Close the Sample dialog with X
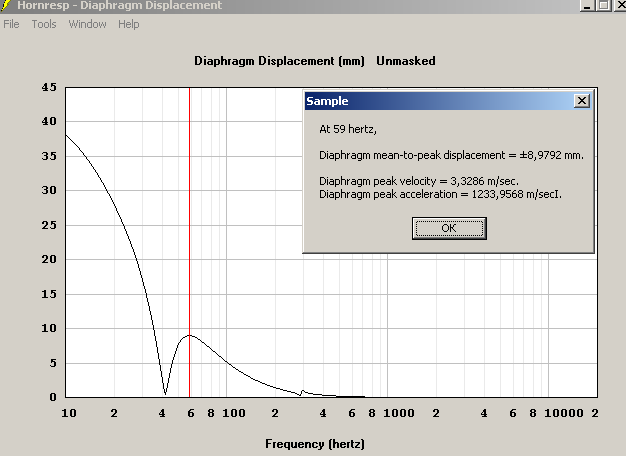This screenshot has height=456, width=626. [582, 101]
